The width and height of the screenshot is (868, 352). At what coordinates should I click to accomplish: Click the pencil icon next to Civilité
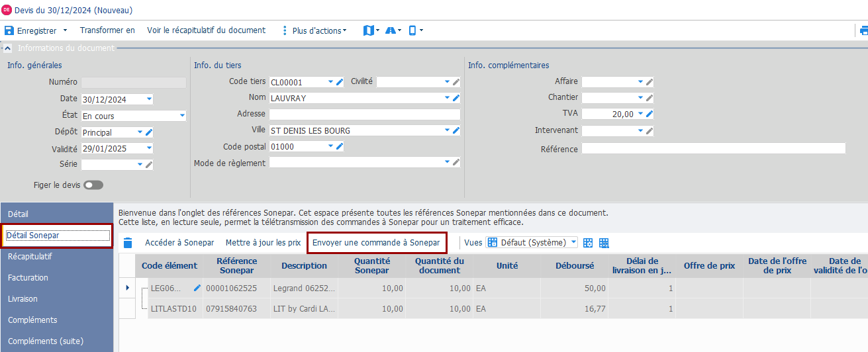456,82
